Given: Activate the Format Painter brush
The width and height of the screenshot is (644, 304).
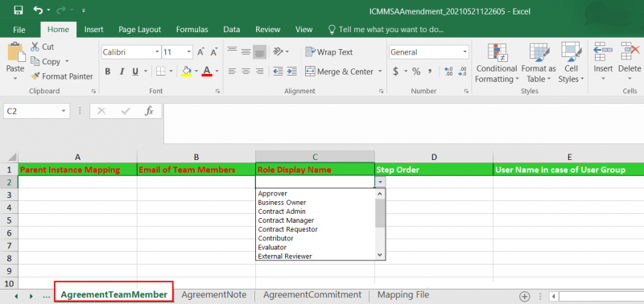Looking at the screenshot, I should [62, 76].
